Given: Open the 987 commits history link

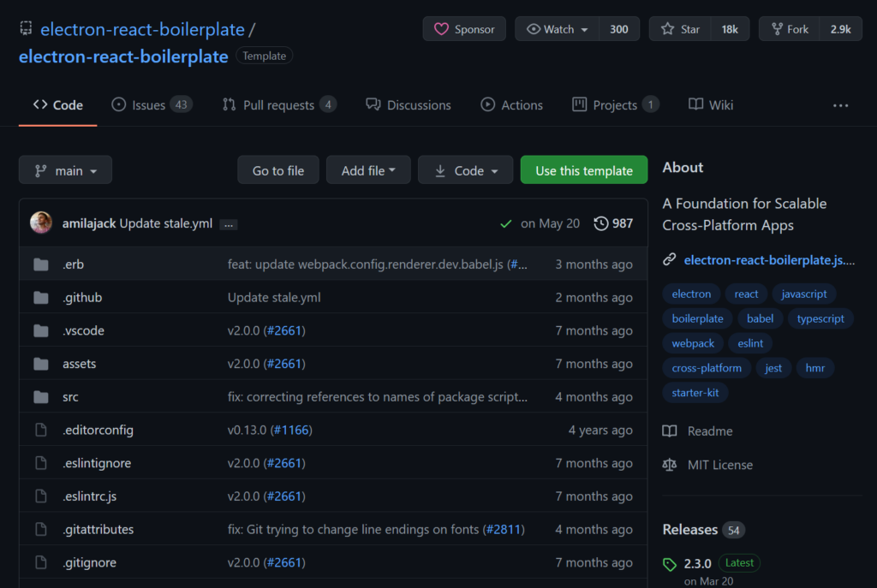Looking at the screenshot, I should (613, 223).
